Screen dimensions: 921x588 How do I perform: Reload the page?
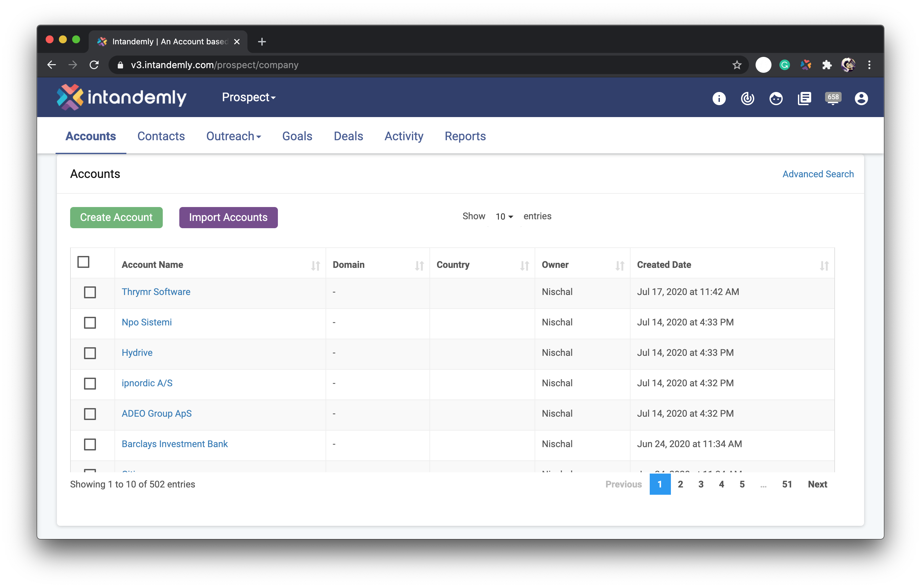click(94, 65)
